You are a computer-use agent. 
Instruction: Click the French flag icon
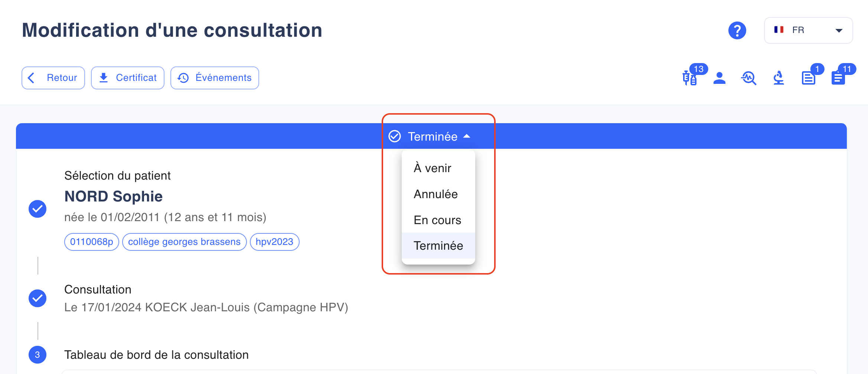pyautogui.click(x=779, y=30)
